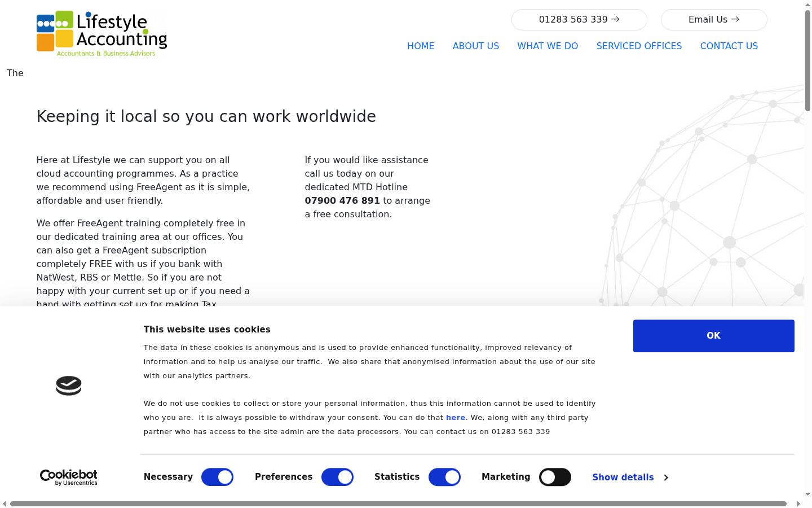Open the HOME menu item
This screenshot has width=812, height=508.
(421, 46)
